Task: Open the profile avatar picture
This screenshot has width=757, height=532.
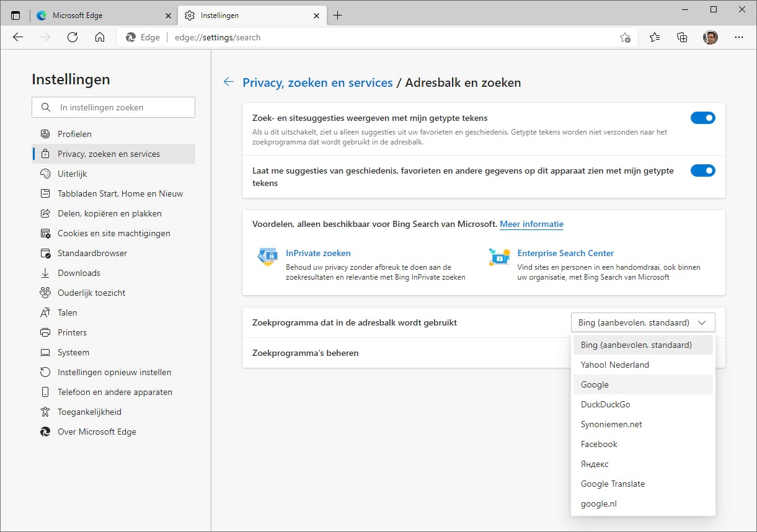Action: point(710,37)
